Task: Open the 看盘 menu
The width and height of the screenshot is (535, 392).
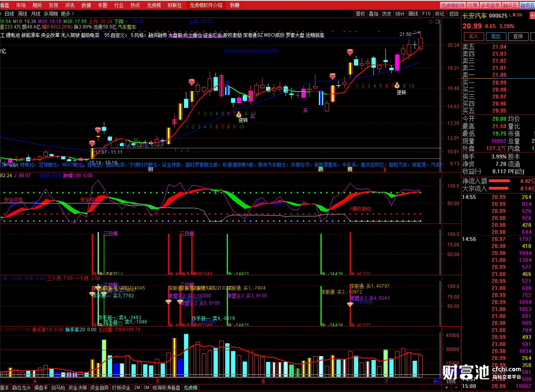Action: [x=5, y=6]
